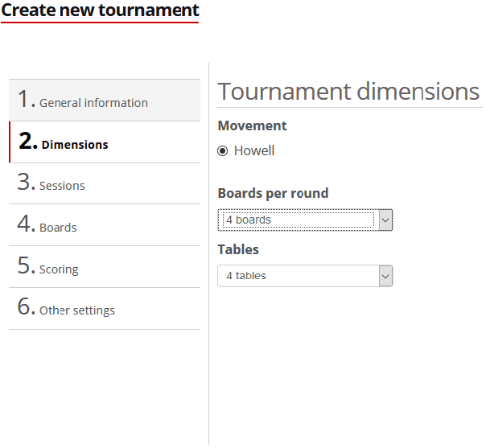The width and height of the screenshot is (486, 448).
Task: Click the Howell label text
Action: [254, 150]
